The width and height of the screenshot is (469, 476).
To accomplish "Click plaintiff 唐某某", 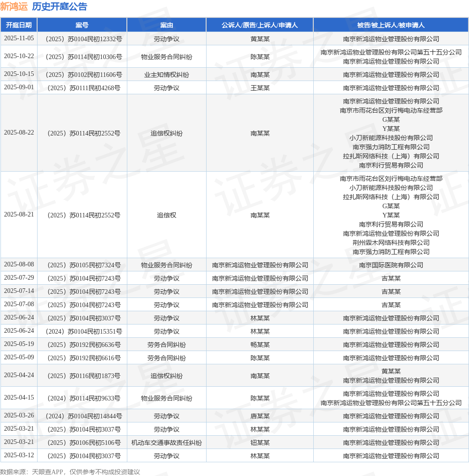I will (x=260, y=416).
